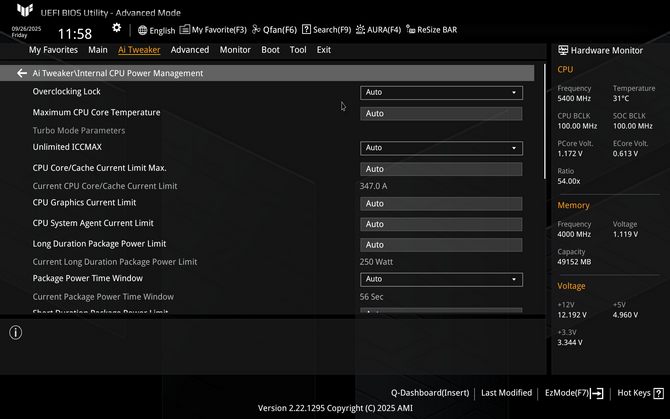This screenshot has width=670, height=419.
Task: Launch Qfan(F6) fan control
Action: 274,30
